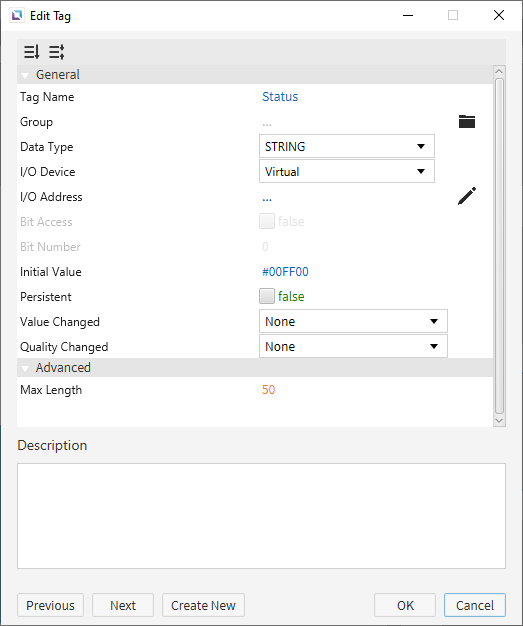Click the Edit Tag app icon in title bar
The image size is (523, 626).
click(17, 16)
